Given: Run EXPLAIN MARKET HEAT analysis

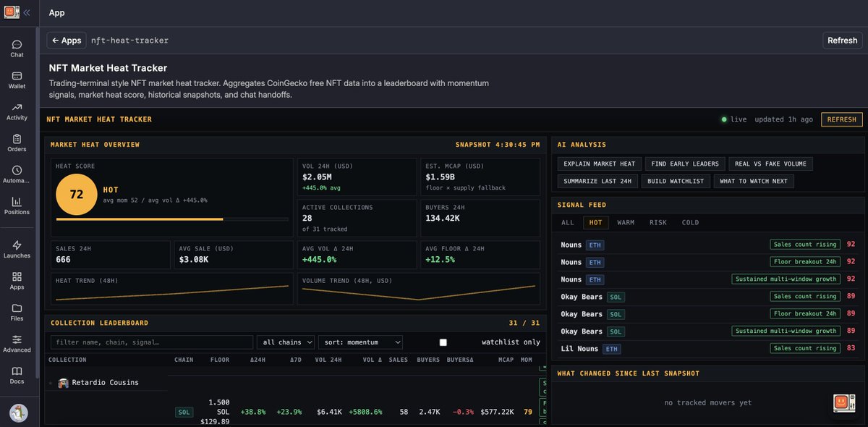Looking at the screenshot, I should tap(599, 164).
